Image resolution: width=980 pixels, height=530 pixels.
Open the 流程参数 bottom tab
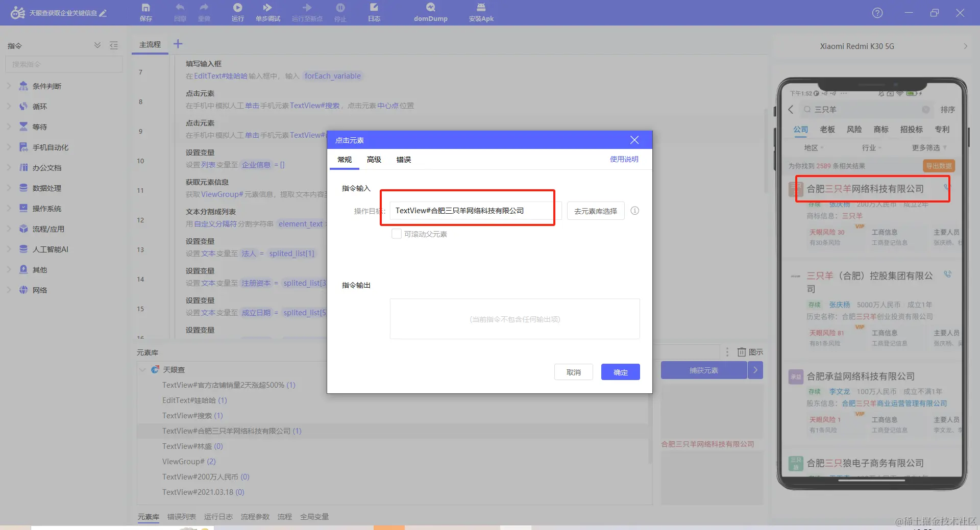[x=255, y=517]
